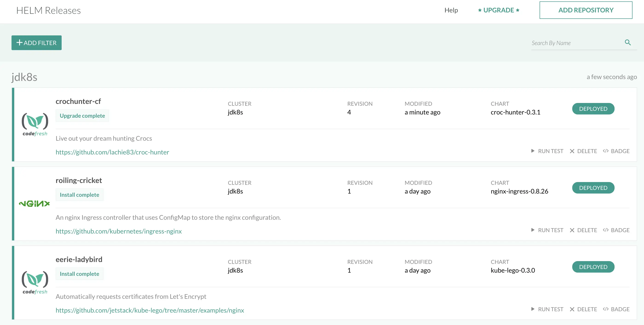Click chart value croc-hunter-0.3.1

[x=515, y=112]
